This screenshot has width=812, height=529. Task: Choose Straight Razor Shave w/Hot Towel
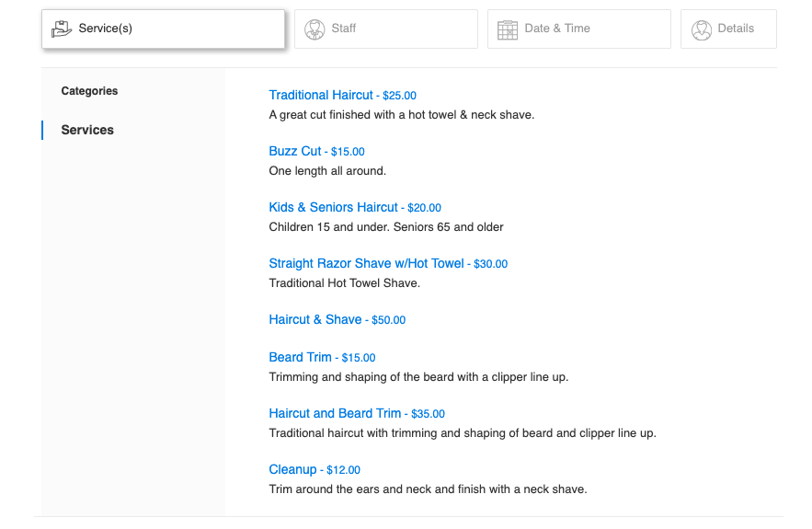coord(366,263)
